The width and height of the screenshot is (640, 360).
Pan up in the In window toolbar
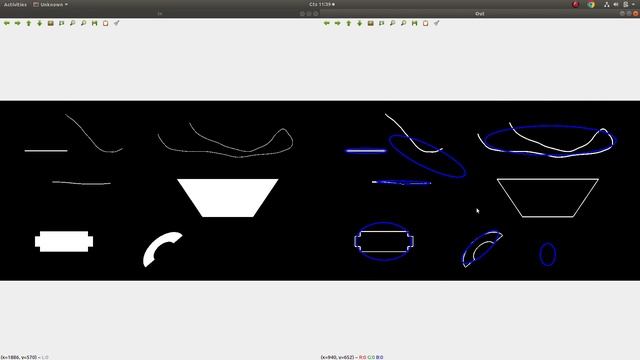pyautogui.click(x=29, y=23)
